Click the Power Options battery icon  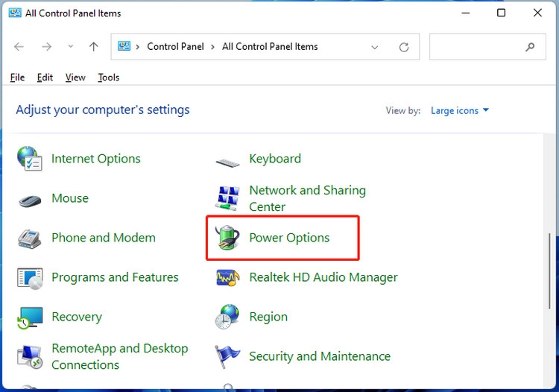[227, 237]
